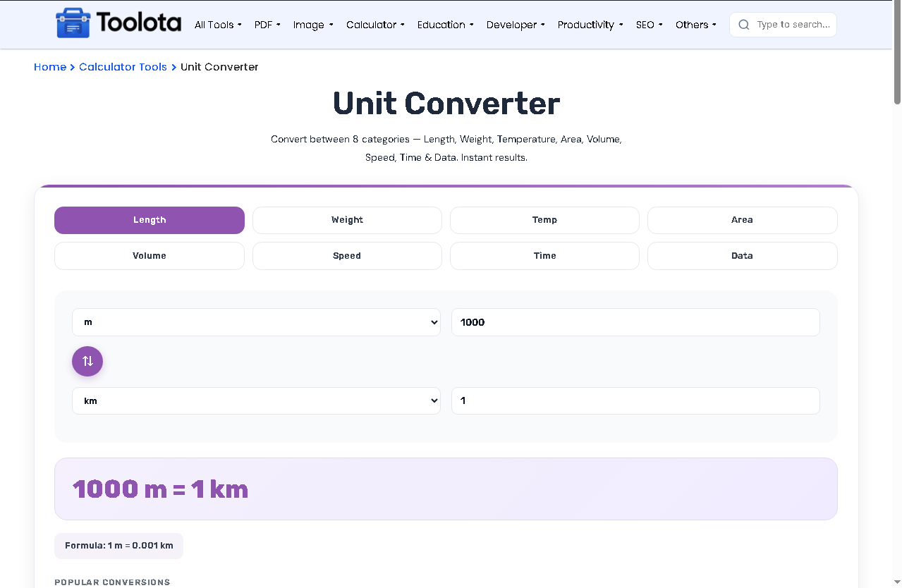Expand the Others menu
This screenshot has width=902, height=588.
tap(695, 25)
